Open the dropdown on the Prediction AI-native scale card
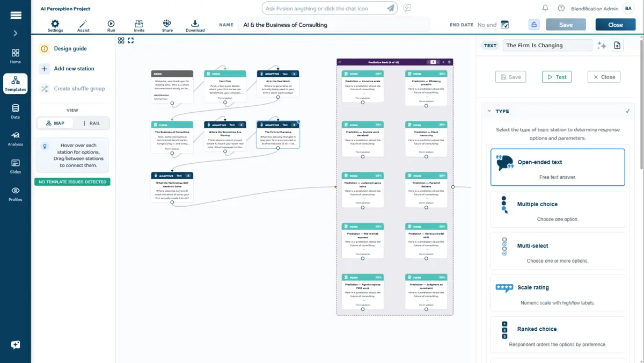Screen dimensions: 644x363 pyautogui.click(x=378, y=74)
